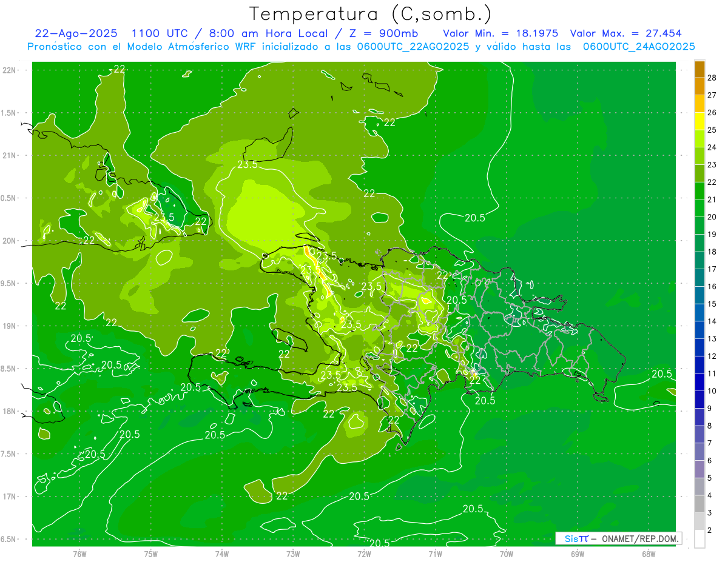
Task: Click the value 3 on the color bar
Action: pos(710,513)
